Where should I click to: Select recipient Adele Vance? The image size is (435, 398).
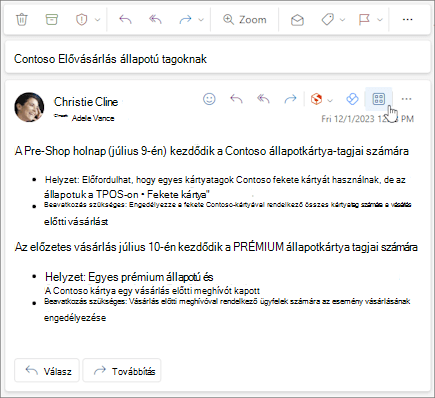[93, 118]
